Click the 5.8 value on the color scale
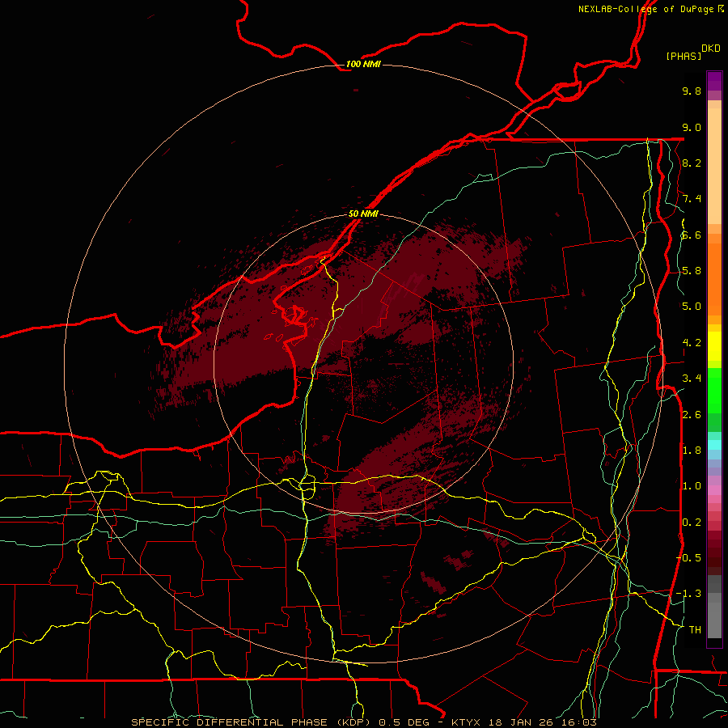The width and height of the screenshot is (728, 728). click(x=692, y=271)
